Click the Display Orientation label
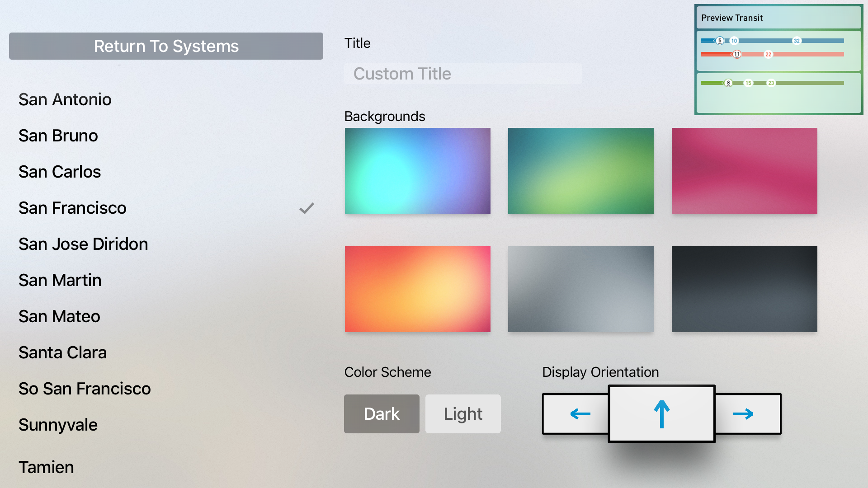The image size is (868, 488). coord(600,372)
